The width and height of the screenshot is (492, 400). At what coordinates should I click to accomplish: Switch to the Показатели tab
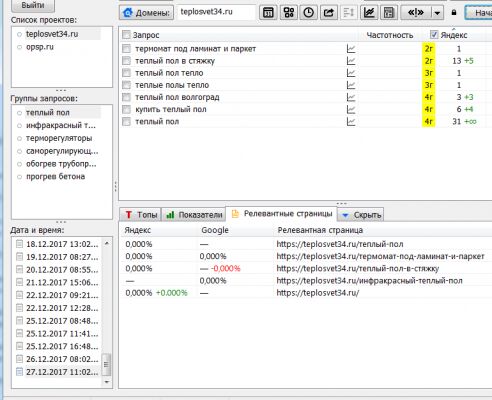click(194, 215)
